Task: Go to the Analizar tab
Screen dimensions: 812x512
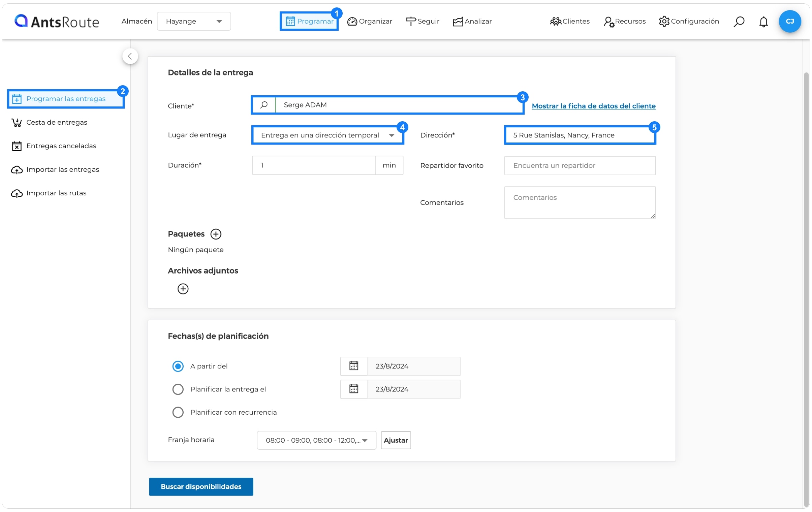Action: click(x=472, y=21)
